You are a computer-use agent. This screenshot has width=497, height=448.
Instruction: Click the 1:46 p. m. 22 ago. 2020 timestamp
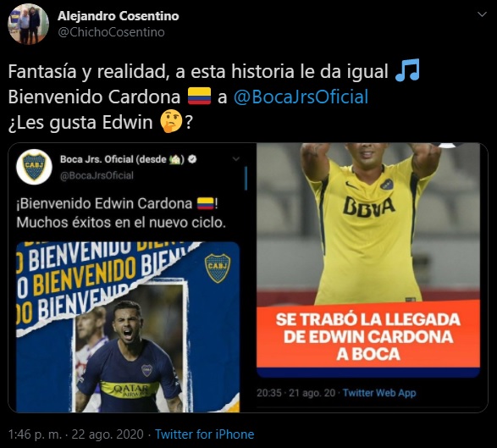[75, 434]
